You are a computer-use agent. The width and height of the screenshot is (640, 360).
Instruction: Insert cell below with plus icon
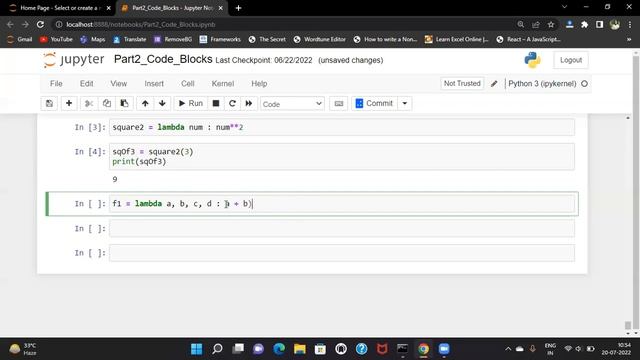click(69, 104)
